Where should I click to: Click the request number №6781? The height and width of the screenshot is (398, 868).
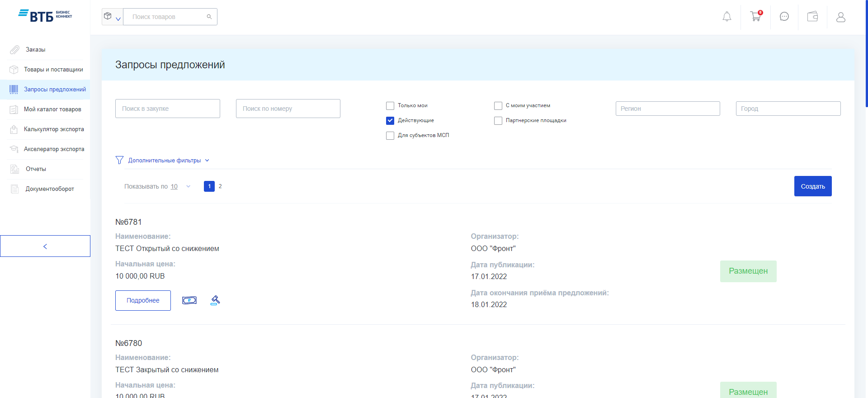tap(128, 222)
